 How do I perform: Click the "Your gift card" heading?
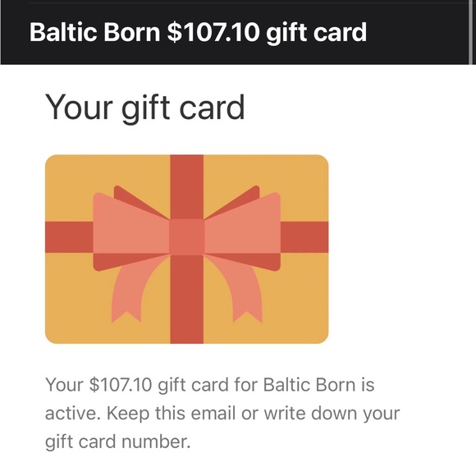[x=144, y=108]
